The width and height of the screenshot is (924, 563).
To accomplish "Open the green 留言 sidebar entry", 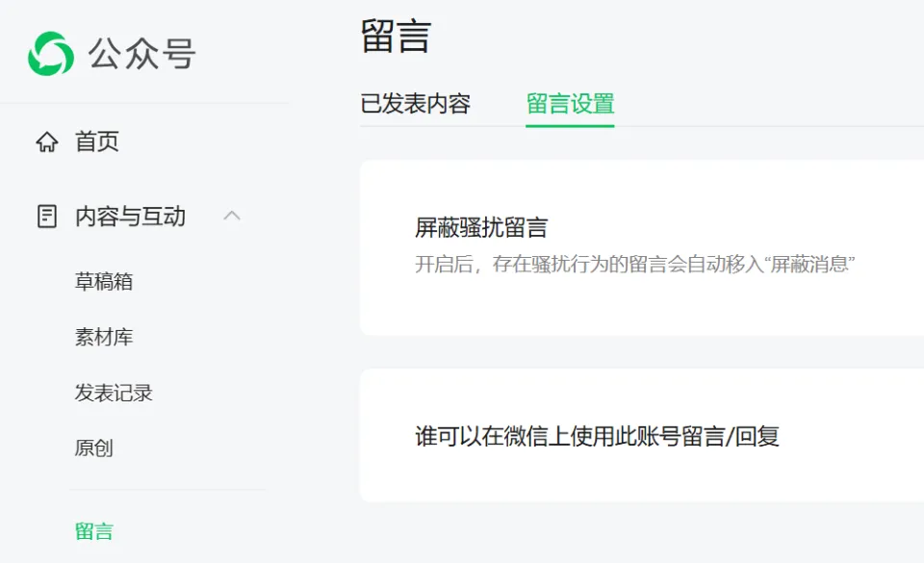I will [93, 531].
